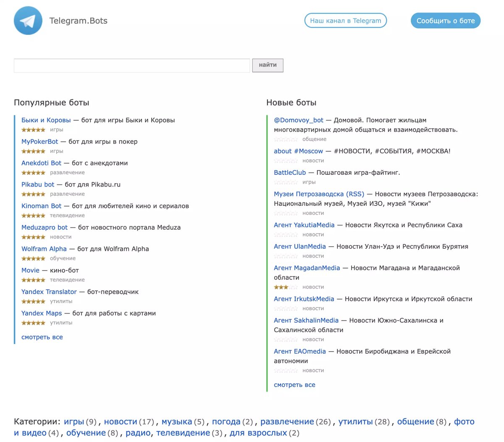Open 'Музеи Петрозаводска (RSS)' link
The image size is (504, 442).
tap(319, 194)
